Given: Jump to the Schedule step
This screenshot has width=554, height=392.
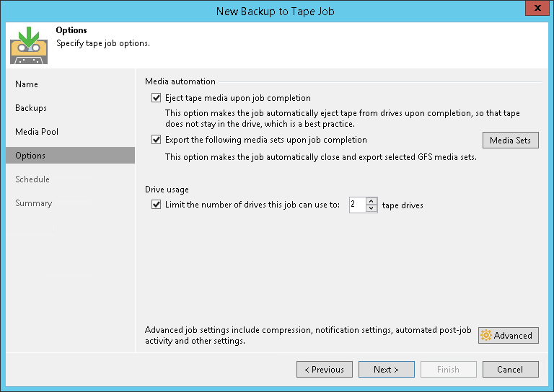Looking at the screenshot, I should coord(32,179).
